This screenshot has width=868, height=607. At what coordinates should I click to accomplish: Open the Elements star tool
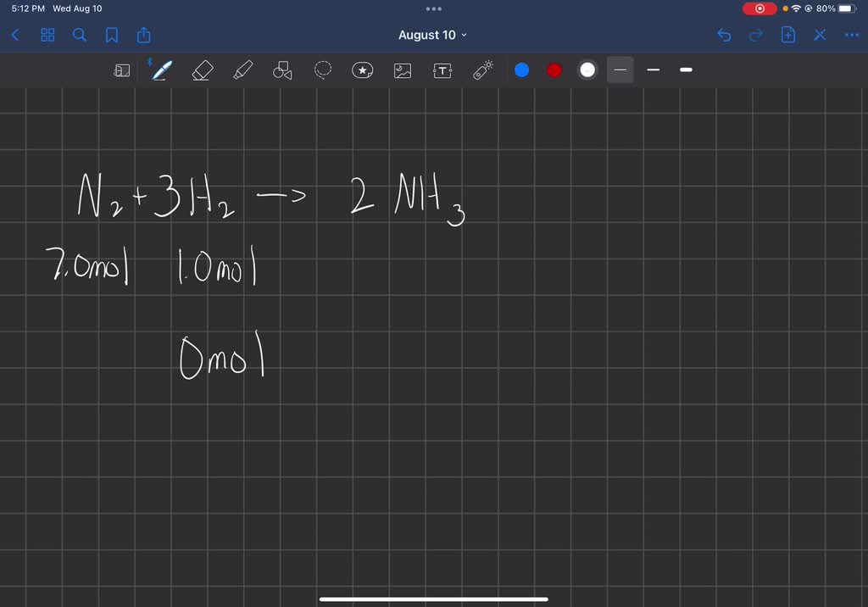pos(363,70)
